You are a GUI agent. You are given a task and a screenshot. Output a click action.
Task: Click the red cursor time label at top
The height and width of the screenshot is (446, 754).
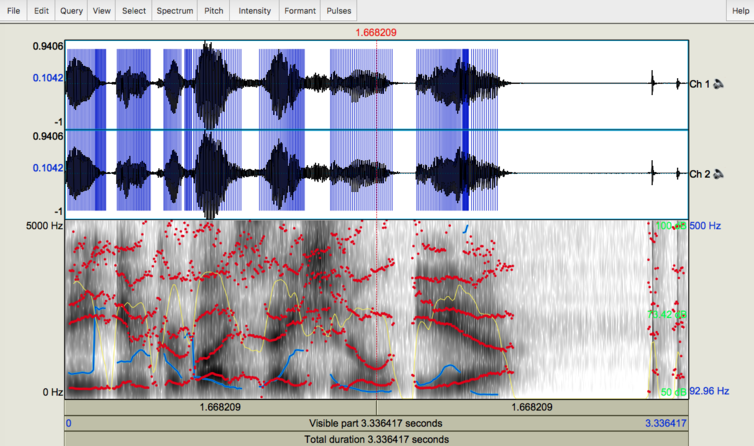376,32
